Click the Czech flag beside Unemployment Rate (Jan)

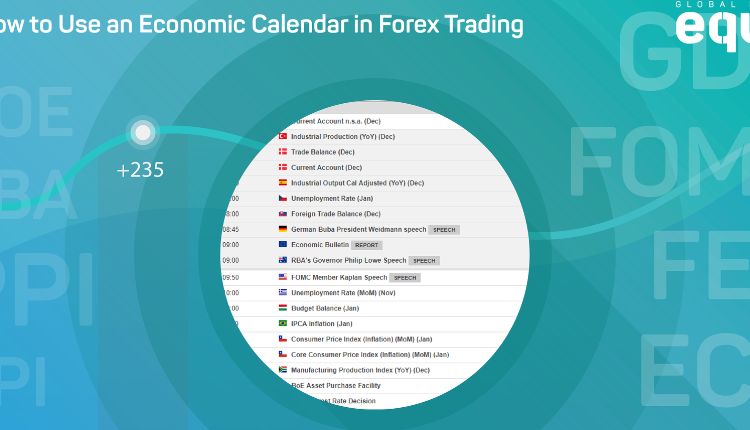[283, 198]
